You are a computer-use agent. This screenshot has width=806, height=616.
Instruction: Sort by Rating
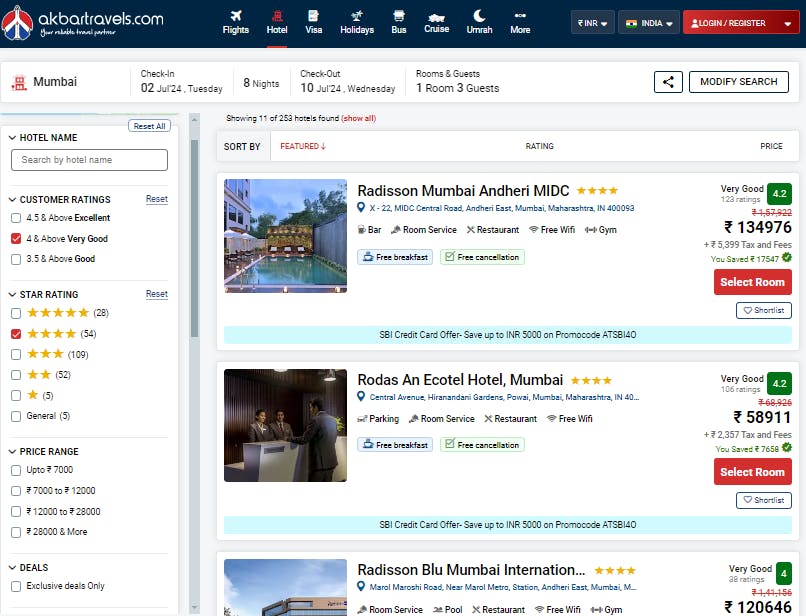539,147
